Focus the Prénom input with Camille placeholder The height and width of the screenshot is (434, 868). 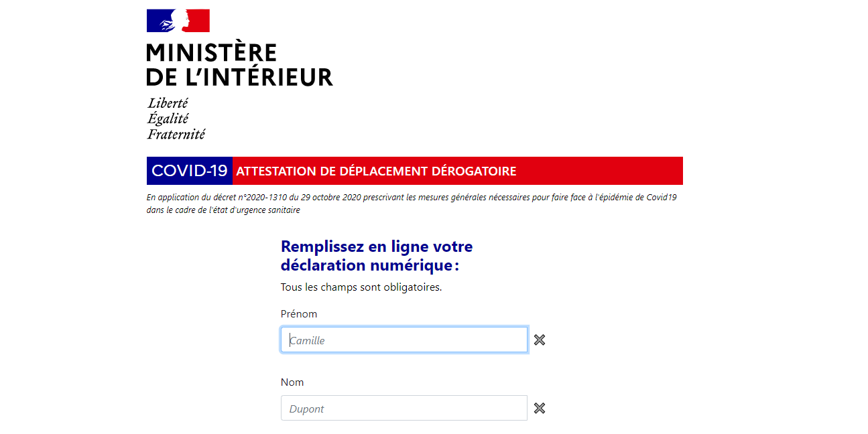(x=404, y=340)
